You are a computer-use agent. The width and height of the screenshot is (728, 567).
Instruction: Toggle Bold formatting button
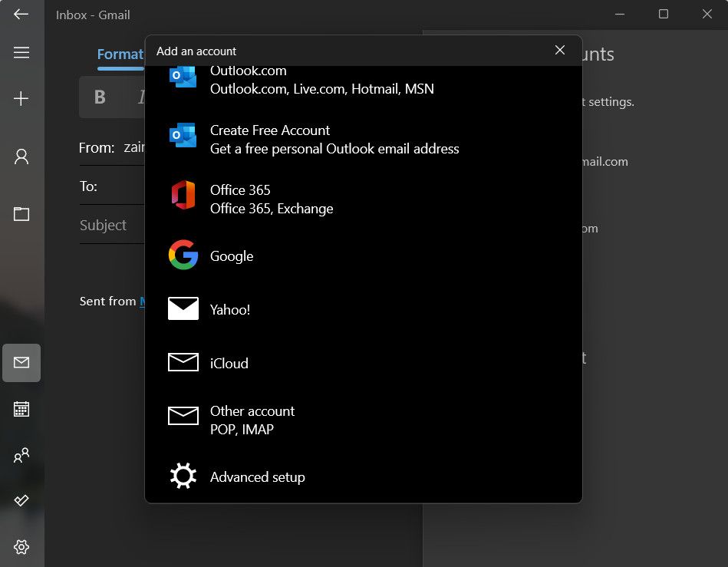coord(100,97)
